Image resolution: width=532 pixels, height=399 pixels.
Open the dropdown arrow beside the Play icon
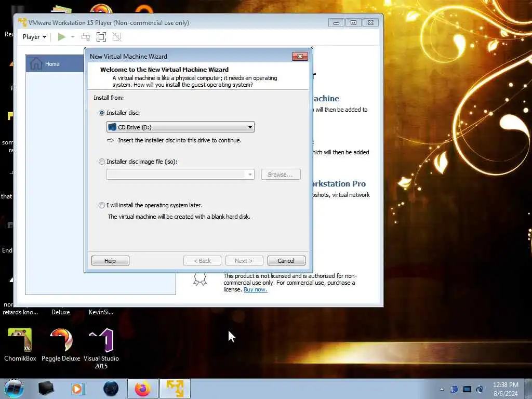point(73,37)
